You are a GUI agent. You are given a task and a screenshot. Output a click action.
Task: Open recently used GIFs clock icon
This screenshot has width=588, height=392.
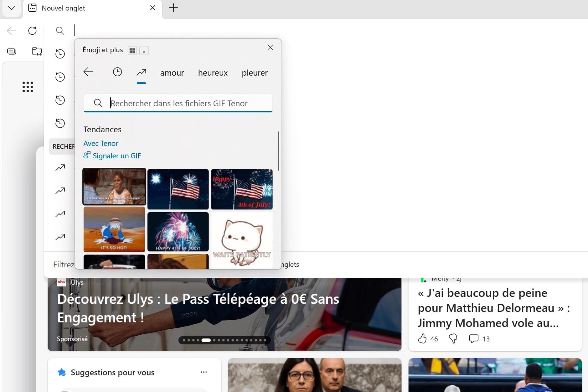tap(117, 72)
